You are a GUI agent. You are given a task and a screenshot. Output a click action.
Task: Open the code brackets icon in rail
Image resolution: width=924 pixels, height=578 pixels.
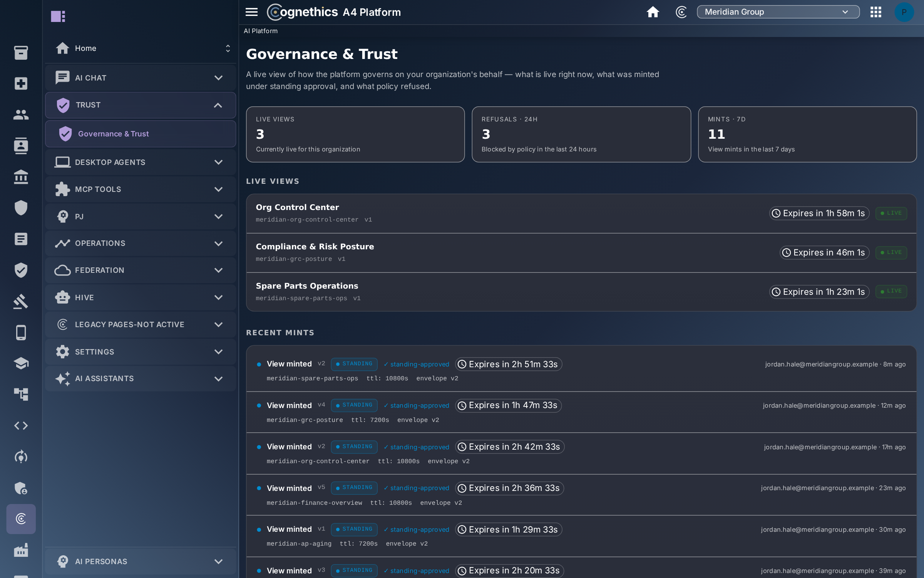[21, 425]
